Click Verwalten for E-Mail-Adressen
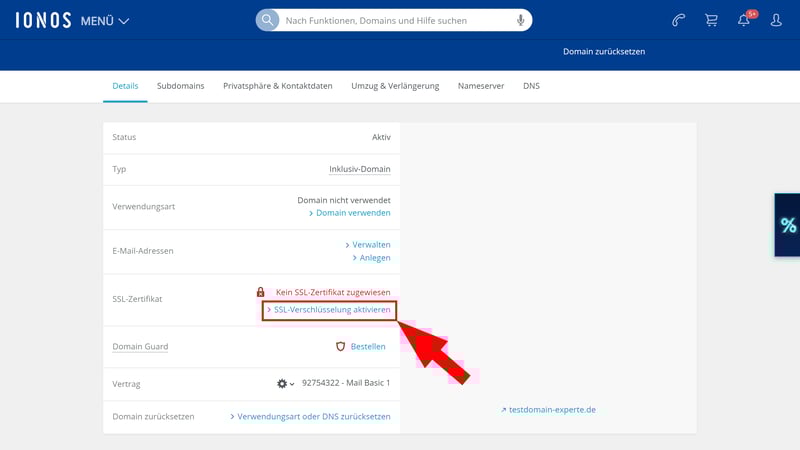Screen dimensions: 800x450 [370, 244]
